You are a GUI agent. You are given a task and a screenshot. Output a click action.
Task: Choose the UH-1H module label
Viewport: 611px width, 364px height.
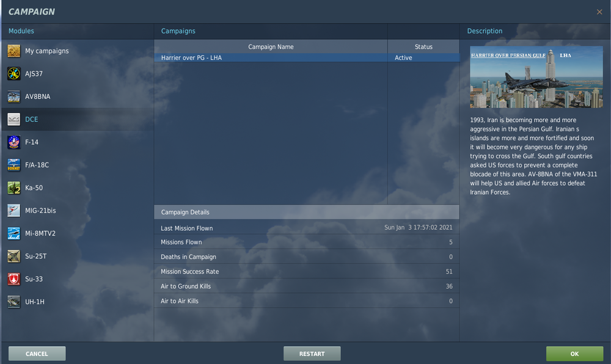(x=35, y=302)
